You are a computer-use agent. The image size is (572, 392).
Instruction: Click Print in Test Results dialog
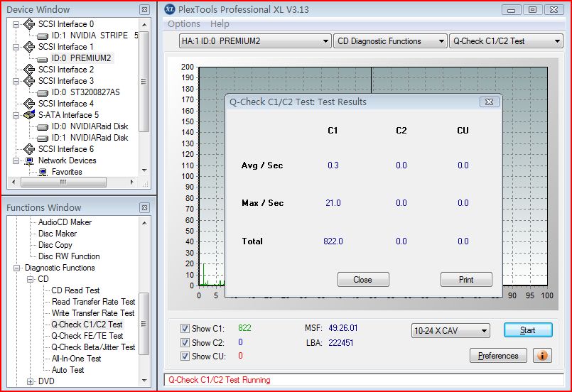click(466, 280)
